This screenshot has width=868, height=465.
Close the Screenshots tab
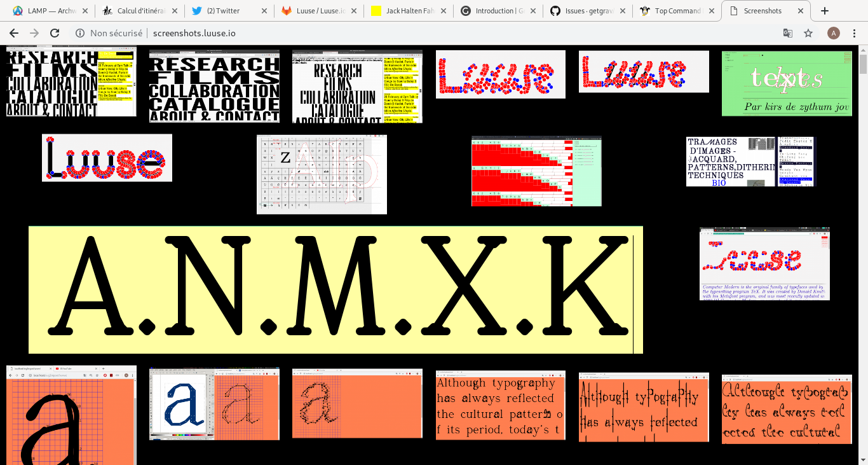coord(801,11)
